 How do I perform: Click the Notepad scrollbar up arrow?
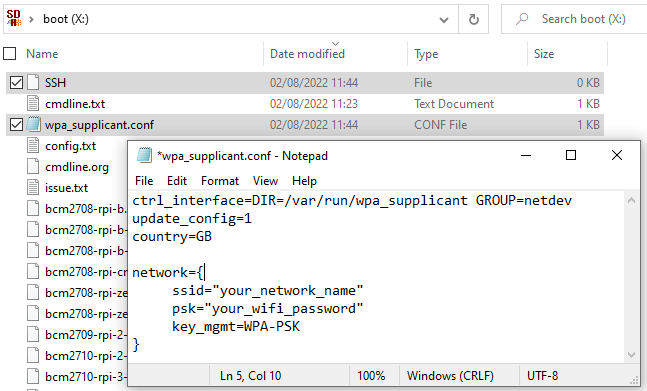pyautogui.click(x=631, y=200)
